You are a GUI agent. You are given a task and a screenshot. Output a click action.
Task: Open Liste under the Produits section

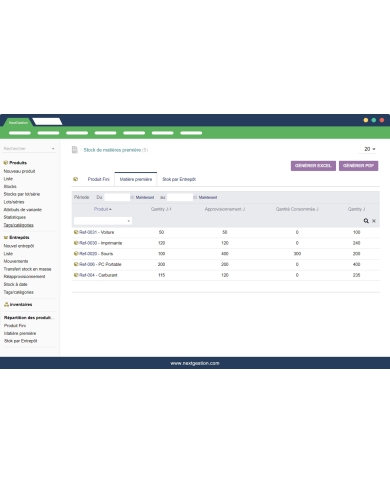(x=8, y=179)
